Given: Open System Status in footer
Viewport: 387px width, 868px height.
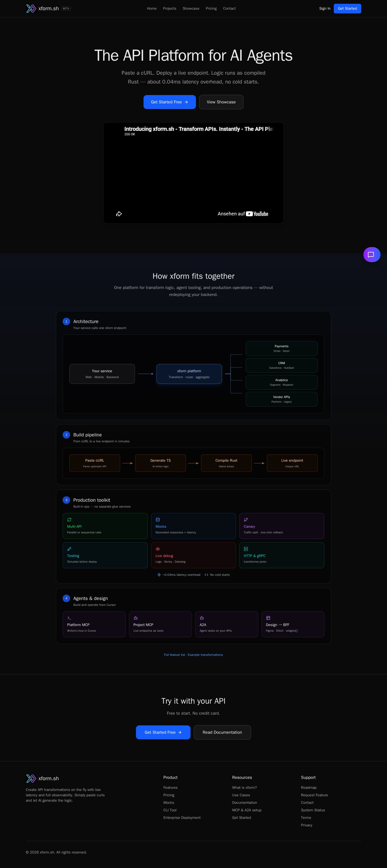Looking at the screenshot, I should pyautogui.click(x=313, y=810).
